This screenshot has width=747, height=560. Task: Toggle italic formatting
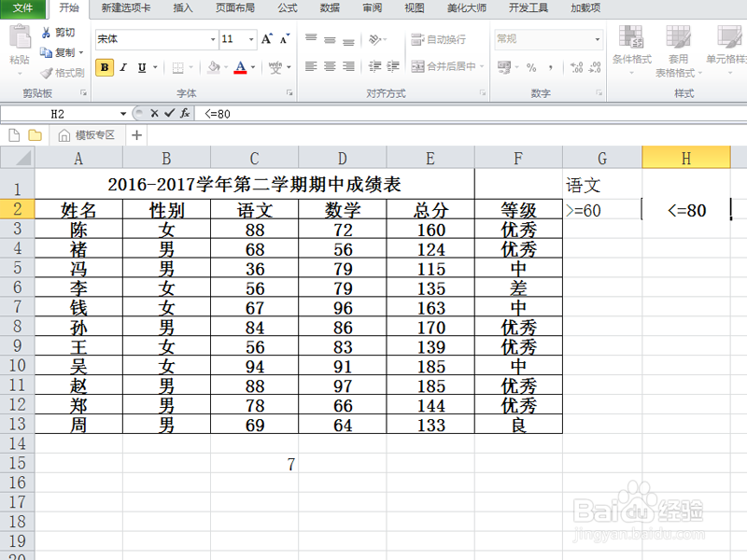coord(124,67)
